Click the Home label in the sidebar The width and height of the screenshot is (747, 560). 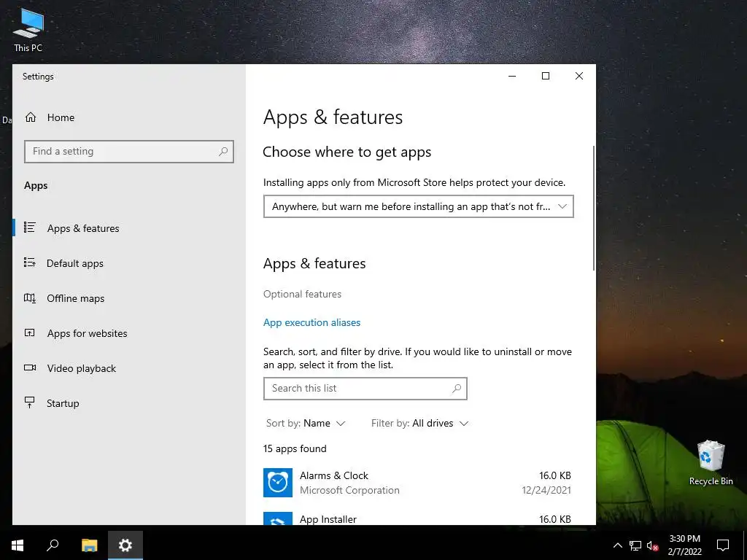click(61, 117)
